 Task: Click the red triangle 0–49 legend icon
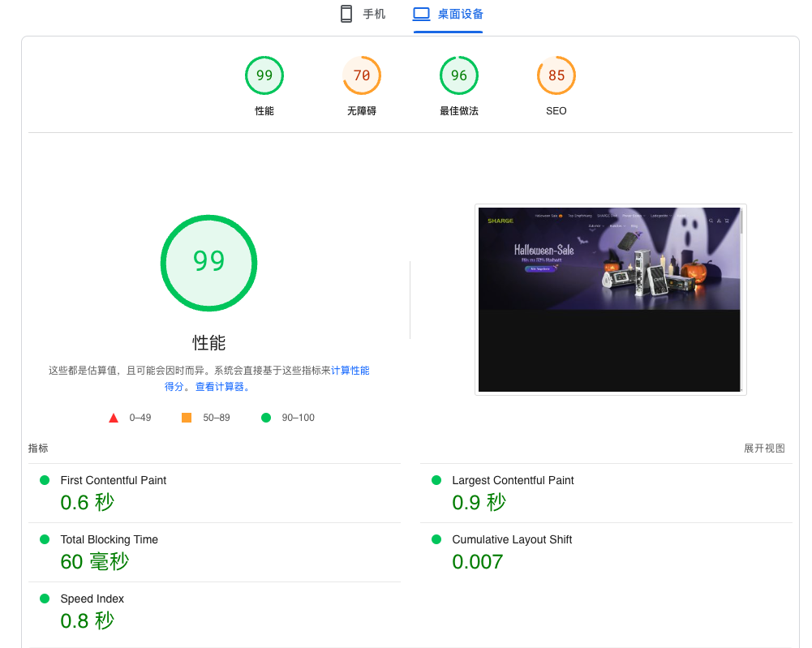114,418
